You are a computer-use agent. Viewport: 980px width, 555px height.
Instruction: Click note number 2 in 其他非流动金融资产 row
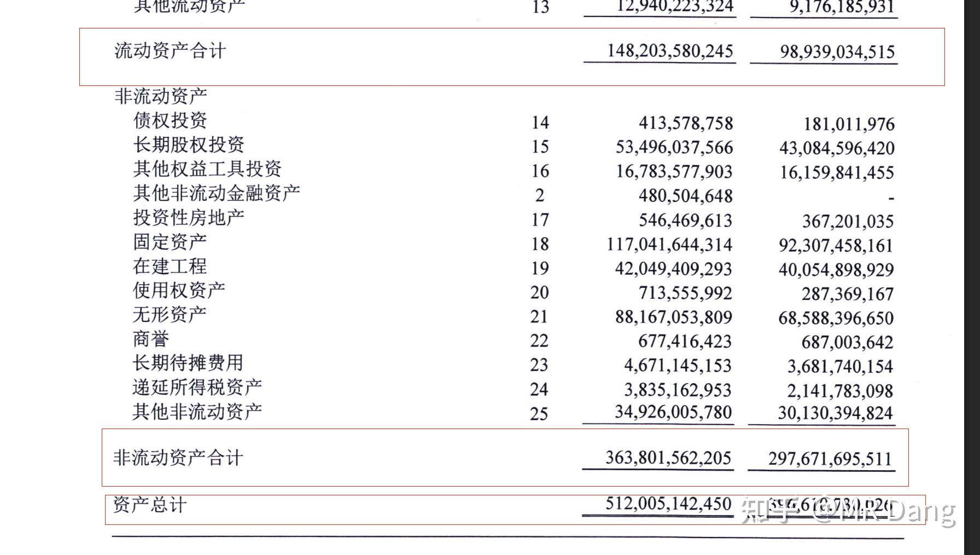(x=540, y=195)
